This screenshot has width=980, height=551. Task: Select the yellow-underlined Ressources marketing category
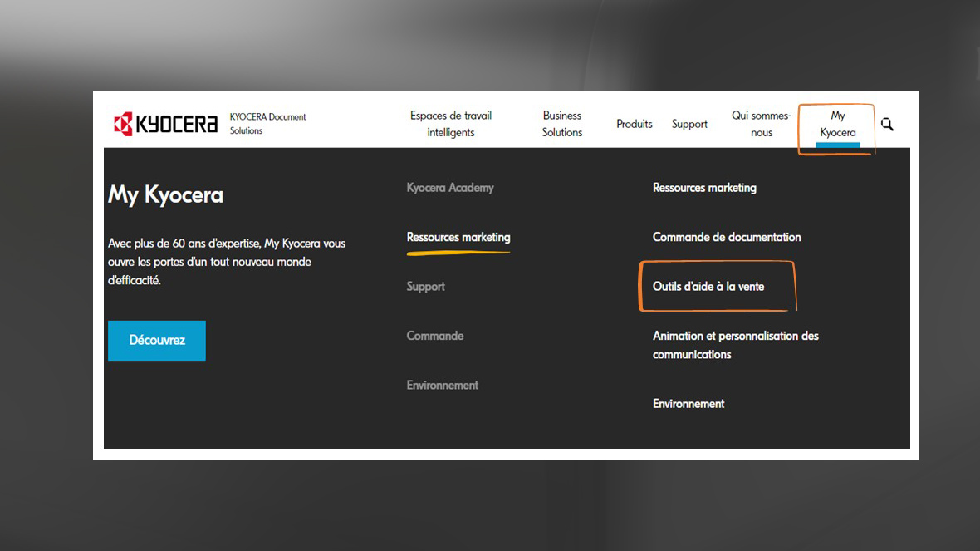pos(458,238)
